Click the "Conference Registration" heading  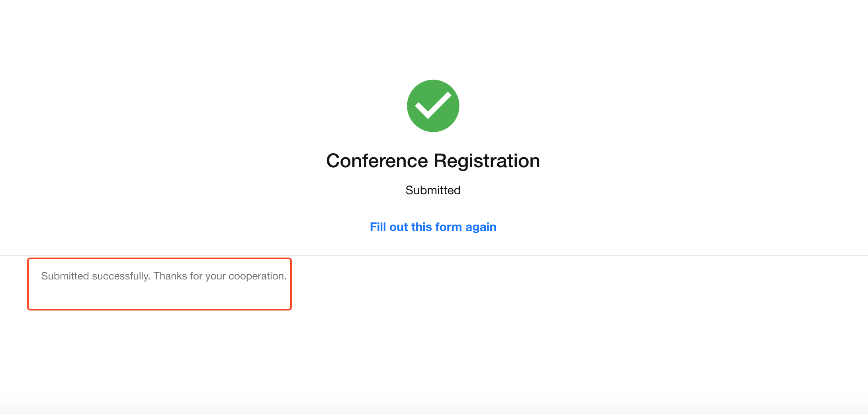433,161
